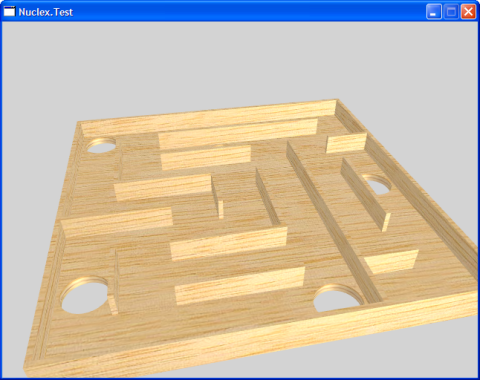
Task: Click the hole beside the right outer wall
Action: pyautogui.click(x=377, y=184)
